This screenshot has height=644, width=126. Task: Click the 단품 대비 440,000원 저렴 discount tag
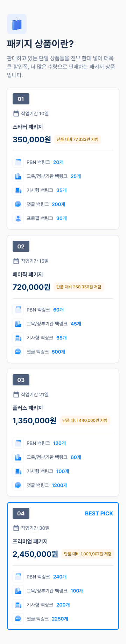click(x=85, y=420)
